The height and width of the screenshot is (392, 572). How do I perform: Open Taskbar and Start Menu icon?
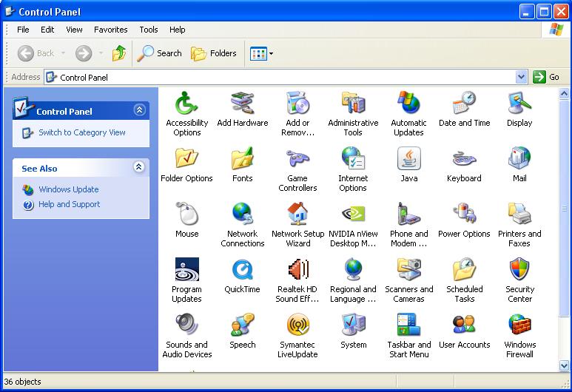408,325
